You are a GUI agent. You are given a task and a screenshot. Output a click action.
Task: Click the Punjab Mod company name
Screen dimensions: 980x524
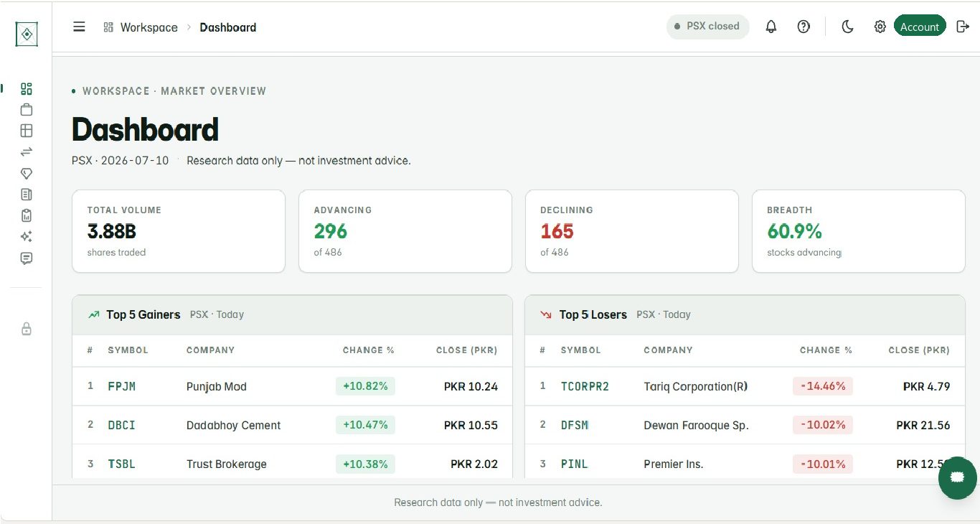pyautogui.click(x=217, y=386)
